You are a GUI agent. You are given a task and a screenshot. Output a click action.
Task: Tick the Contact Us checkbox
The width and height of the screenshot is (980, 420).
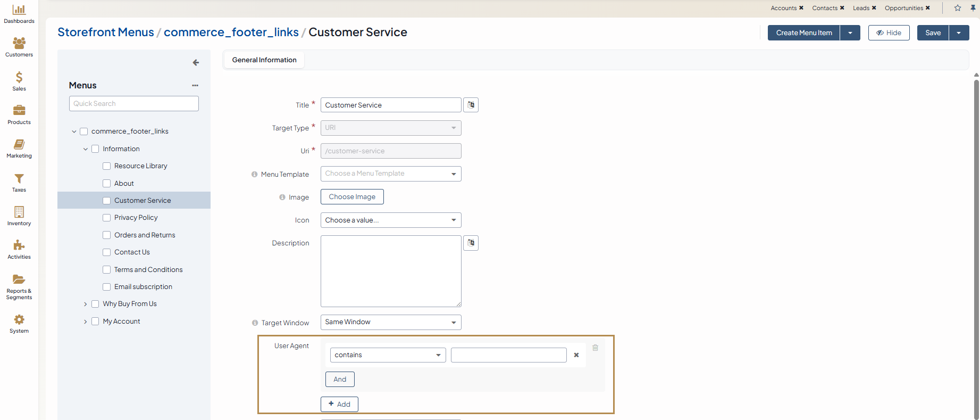(107, 252)
